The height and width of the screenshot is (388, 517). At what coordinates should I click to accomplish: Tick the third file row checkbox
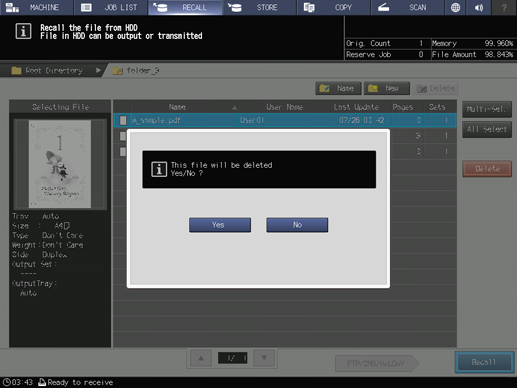[x=123, y=152]
